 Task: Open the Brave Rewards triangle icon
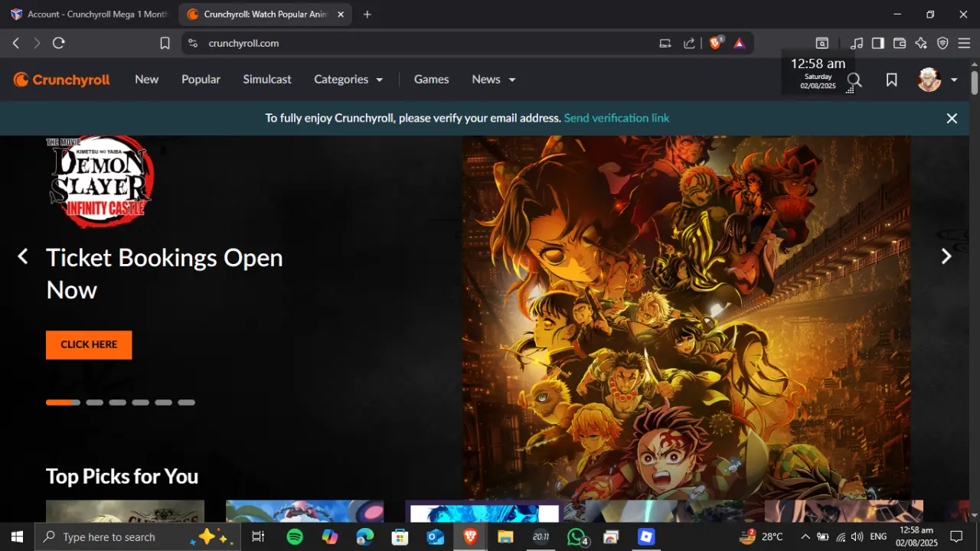(739, 44)
